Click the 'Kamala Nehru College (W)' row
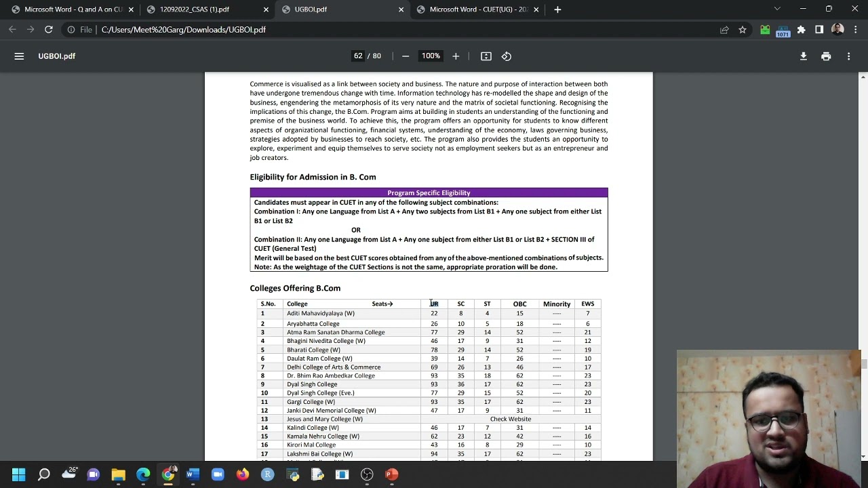 click(429, 436)
